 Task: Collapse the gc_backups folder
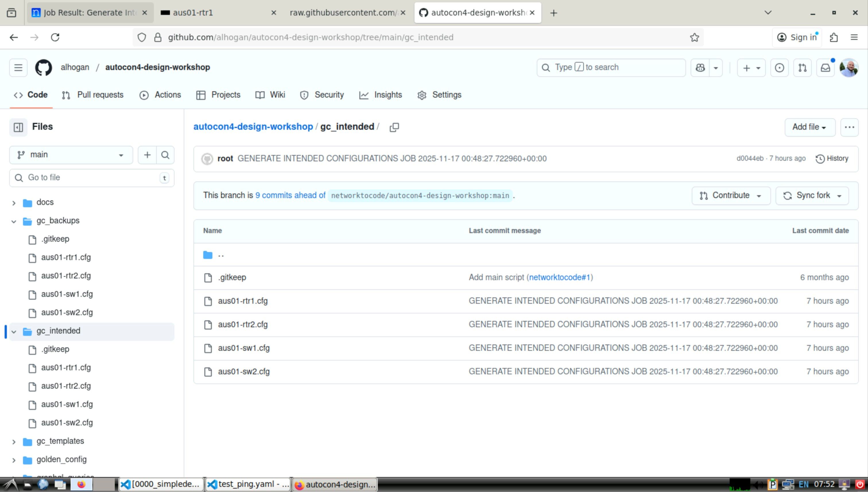coord(14,221)
